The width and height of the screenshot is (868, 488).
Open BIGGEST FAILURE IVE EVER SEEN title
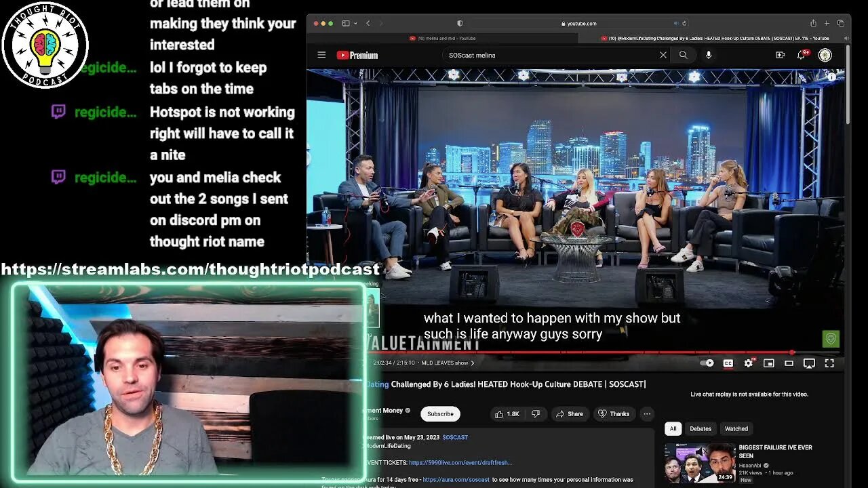click(775, 451)
